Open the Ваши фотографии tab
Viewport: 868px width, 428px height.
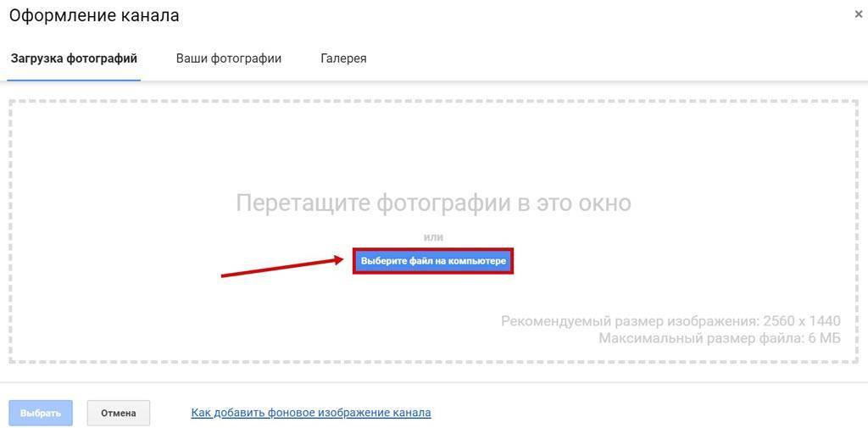(x=229, y=58)
